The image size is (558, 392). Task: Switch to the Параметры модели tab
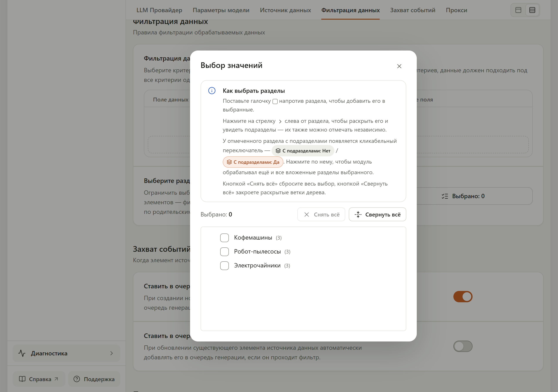[x=221, y=10]
